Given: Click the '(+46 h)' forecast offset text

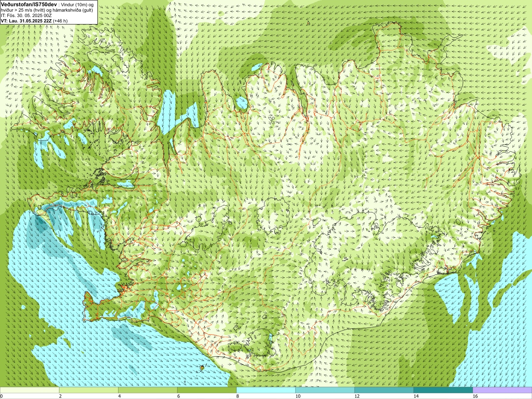Looking at the screenshot, I should 60,21.
